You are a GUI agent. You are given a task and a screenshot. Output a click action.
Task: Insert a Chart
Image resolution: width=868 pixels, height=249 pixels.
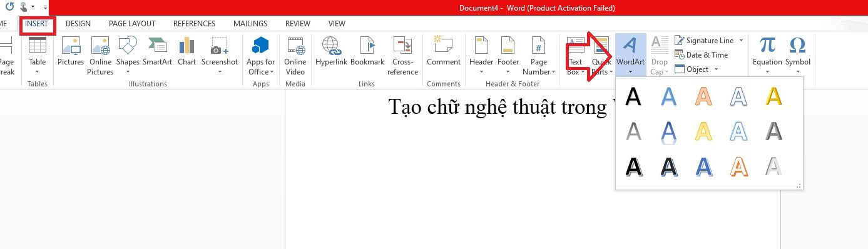[x=186, y=51]
